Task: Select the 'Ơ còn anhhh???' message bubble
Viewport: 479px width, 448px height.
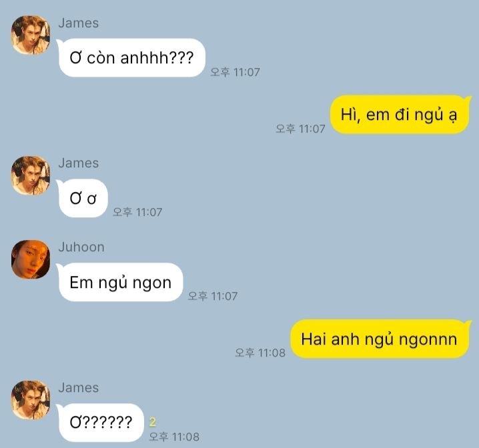Action: (x=131, y=58)
